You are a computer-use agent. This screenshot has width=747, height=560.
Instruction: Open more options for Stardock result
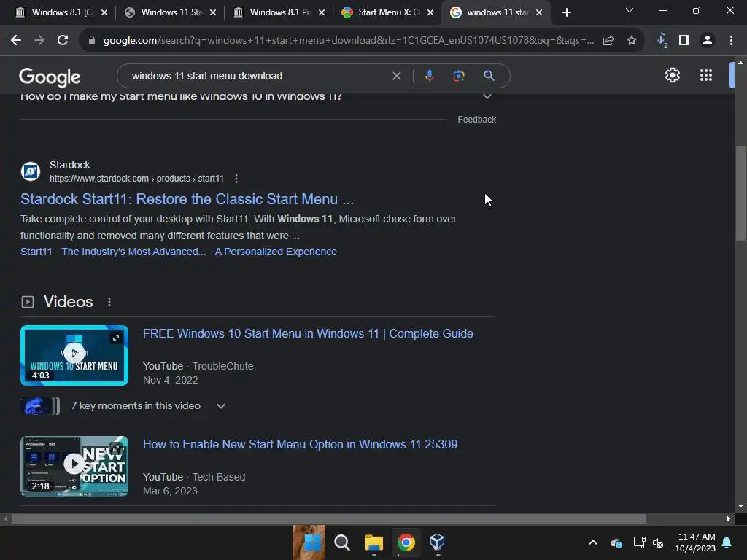click(x=236, y=179)
